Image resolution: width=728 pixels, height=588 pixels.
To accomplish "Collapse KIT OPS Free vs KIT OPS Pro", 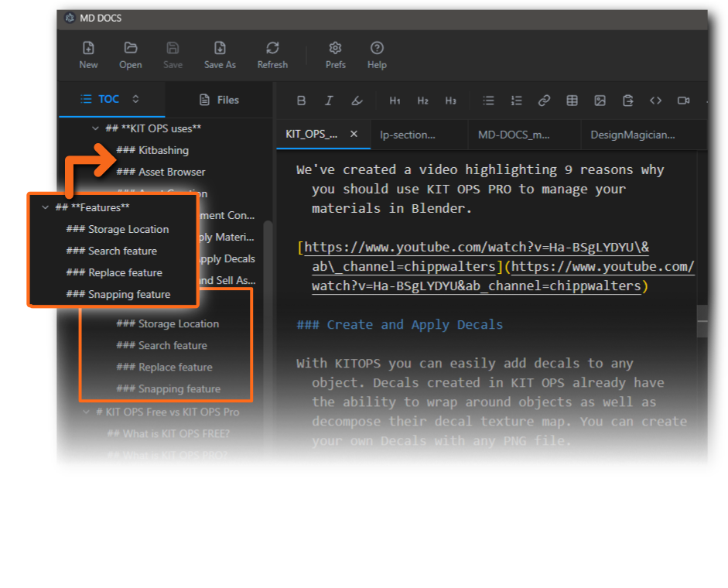I will pyautogui.click(x=86, y=412).
